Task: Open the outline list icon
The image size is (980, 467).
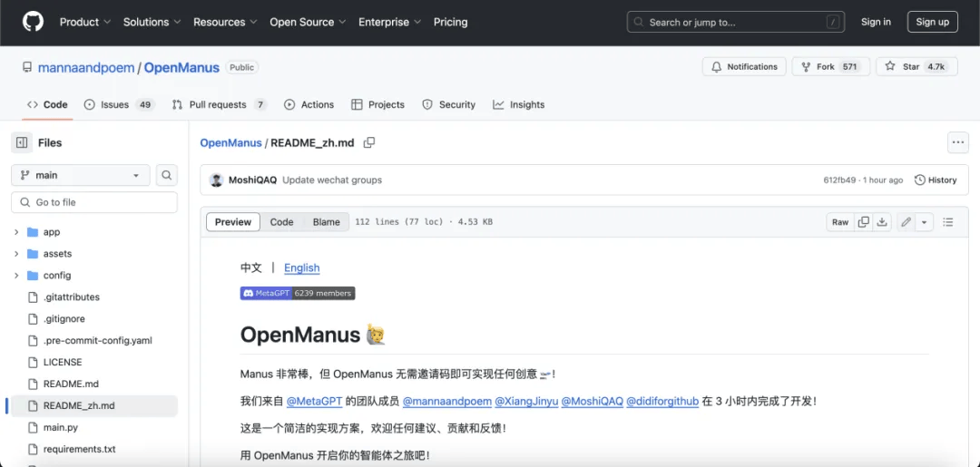Action: coord(948,222)
